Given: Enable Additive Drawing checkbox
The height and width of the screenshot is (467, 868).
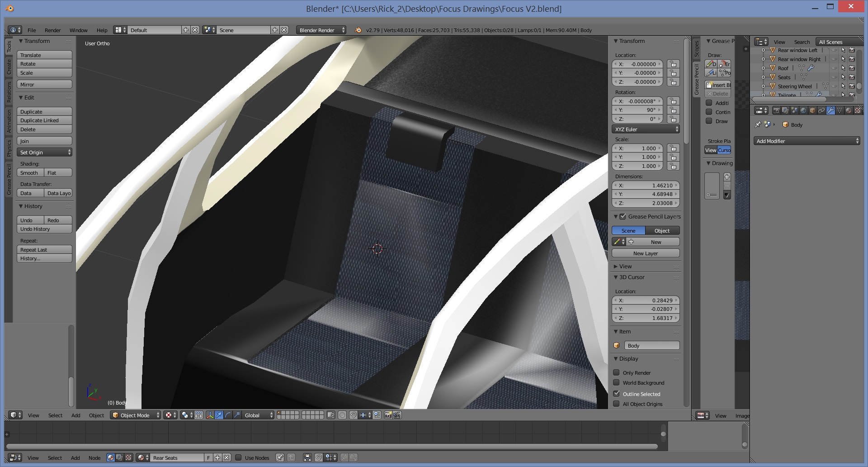Looking at the screenshot, I should point(709,103).
